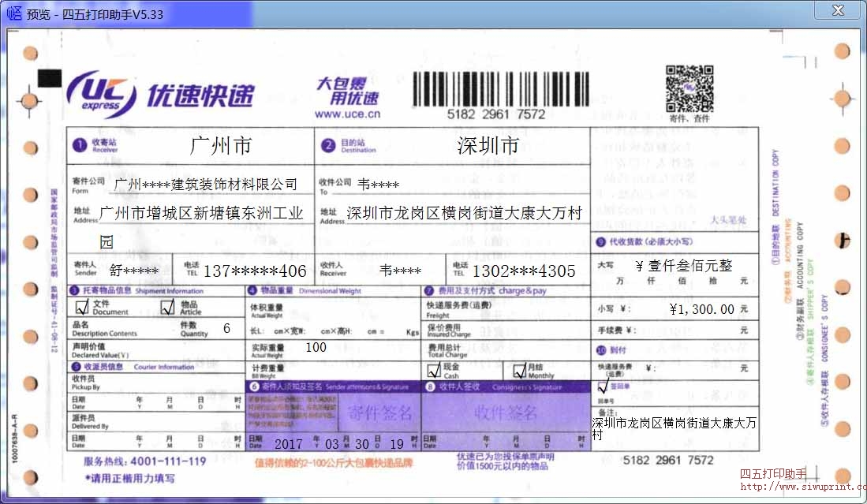Click the ⑧ 收件人签收 signature section header
This screenshot has height=504, width=867.
432,386
